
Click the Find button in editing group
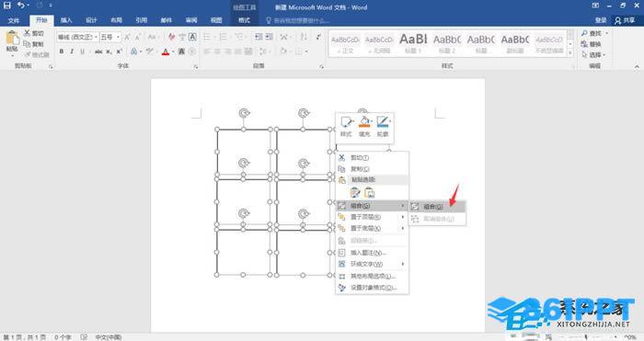(x=593, y=33)
